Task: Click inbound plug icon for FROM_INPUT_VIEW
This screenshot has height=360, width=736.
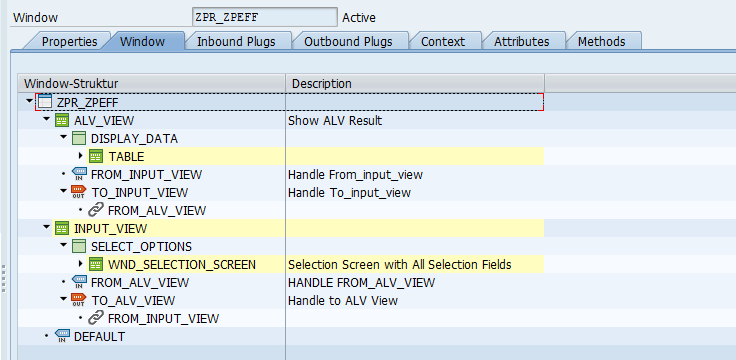Action: [79, 175]
